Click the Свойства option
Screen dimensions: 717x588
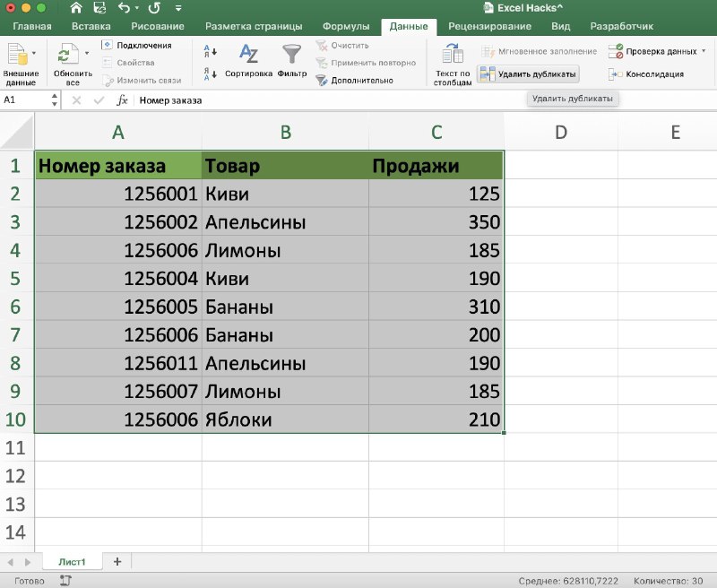[x=128, y=63]
